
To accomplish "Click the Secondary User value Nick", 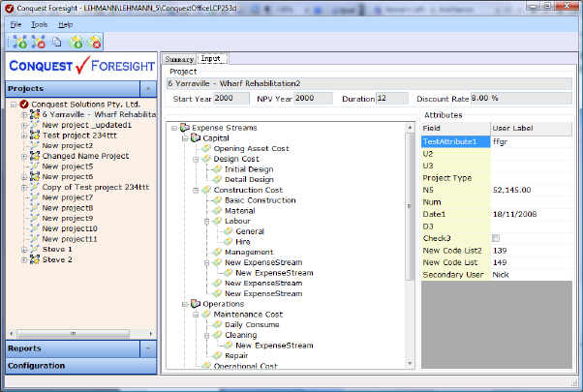I will [x=501, y=275].
